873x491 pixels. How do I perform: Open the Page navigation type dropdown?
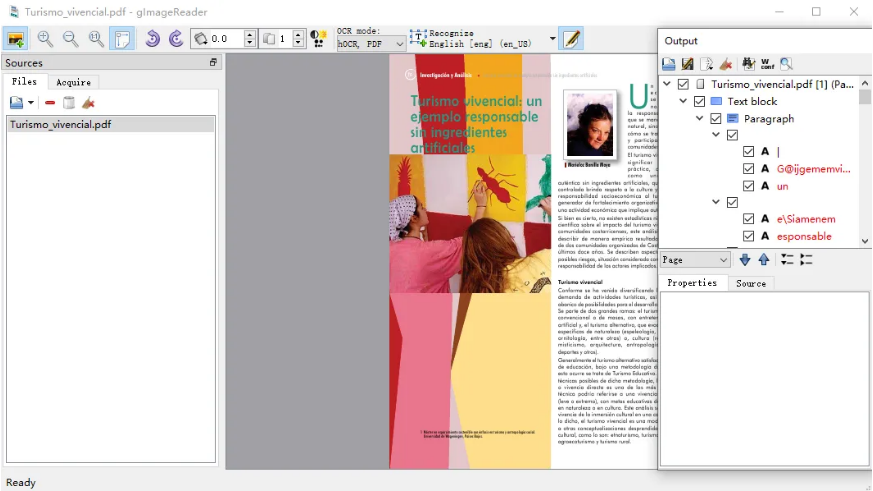tap(696, 260)
